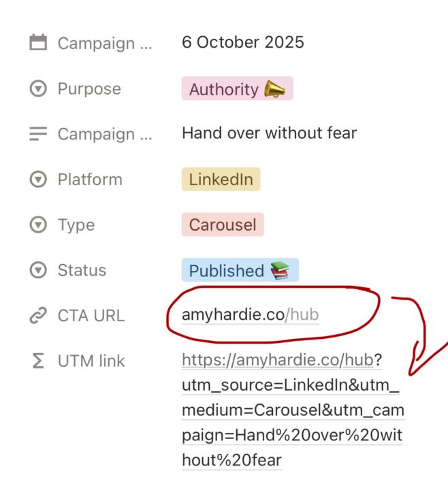Click the Type property select icon
This screenshot has width=448, height=490.
[x=38, y=225]
